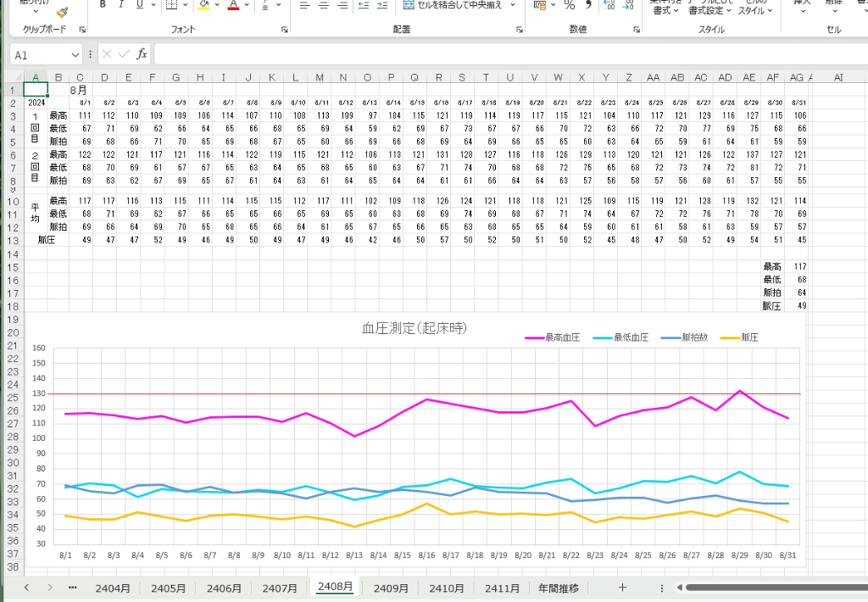Show hidden sheet tabs via ellipsis
This screenshot has width=868, height=602.
click(x=72, y=588)
